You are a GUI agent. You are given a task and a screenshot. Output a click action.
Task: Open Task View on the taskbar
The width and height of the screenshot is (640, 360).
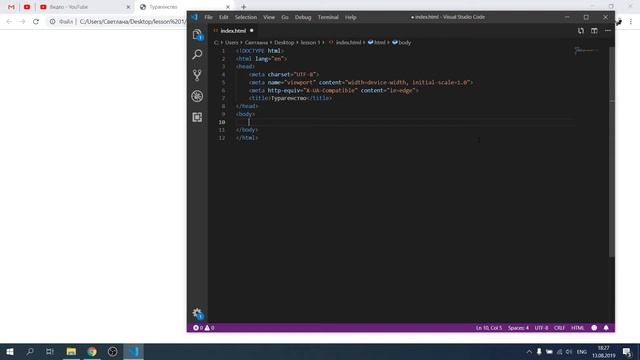tap(50, 351)
